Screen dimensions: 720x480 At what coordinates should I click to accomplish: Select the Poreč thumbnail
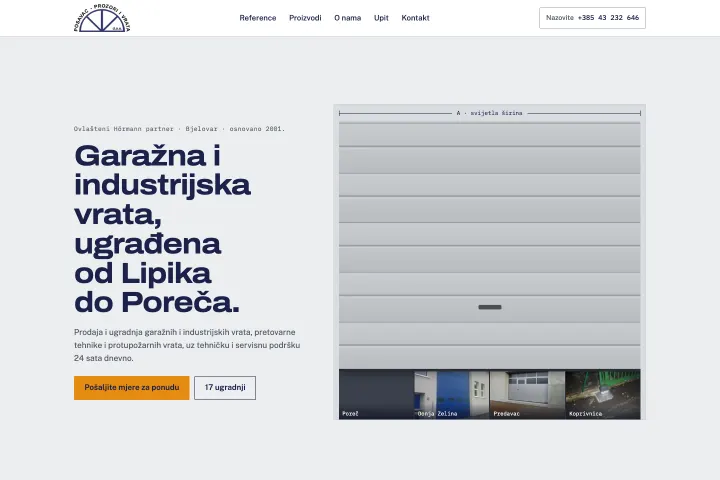coord(377,395)
